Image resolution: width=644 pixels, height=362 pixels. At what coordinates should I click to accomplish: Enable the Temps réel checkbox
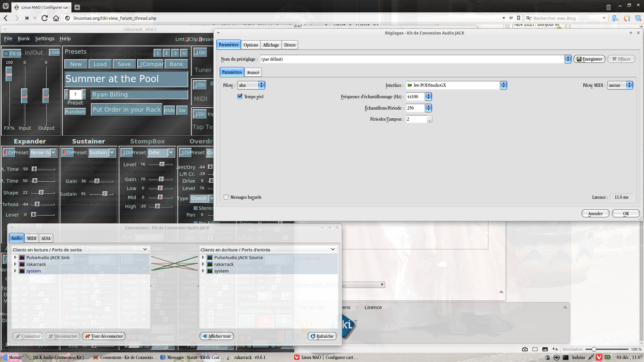click(240, 97)
